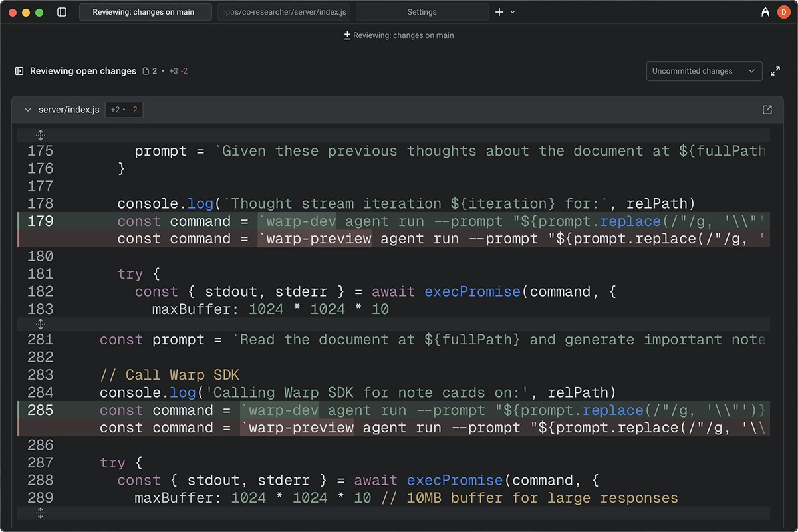Select line number 179 in the diff
This screenshot has height=532, width=798.
tap(40, 221)
